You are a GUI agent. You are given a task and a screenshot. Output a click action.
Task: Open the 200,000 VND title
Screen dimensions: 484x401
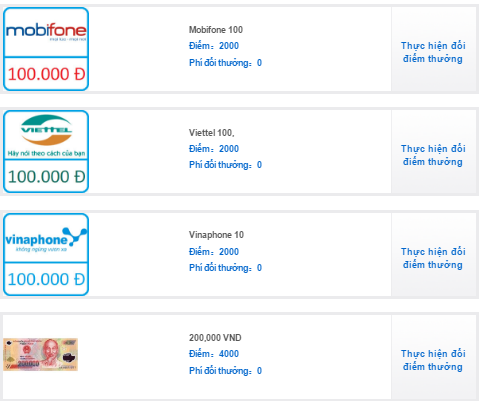215,338
